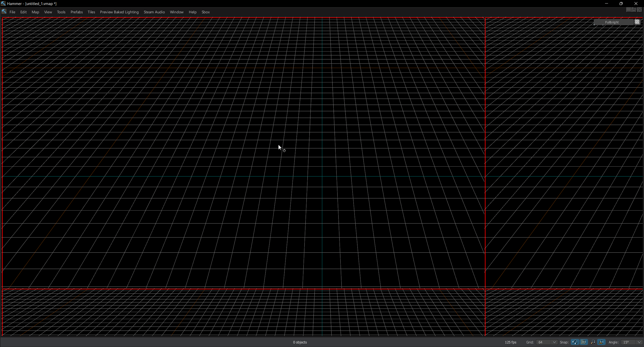The image size is (644, 347).
Task: Click the Hammer logo icon in the menu bar
Action: 4,11
